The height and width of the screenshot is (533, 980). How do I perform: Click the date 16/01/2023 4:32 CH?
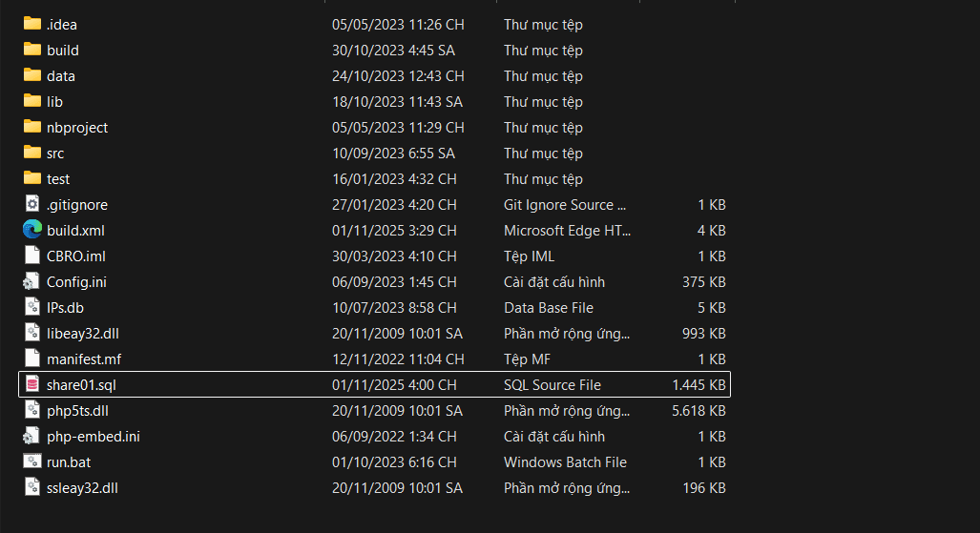tap(394, 178)
